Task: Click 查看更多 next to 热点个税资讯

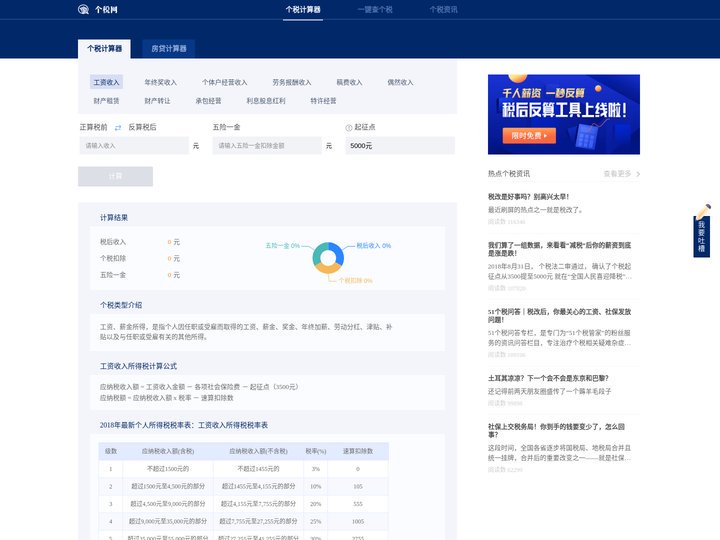Action: point(617,174)
